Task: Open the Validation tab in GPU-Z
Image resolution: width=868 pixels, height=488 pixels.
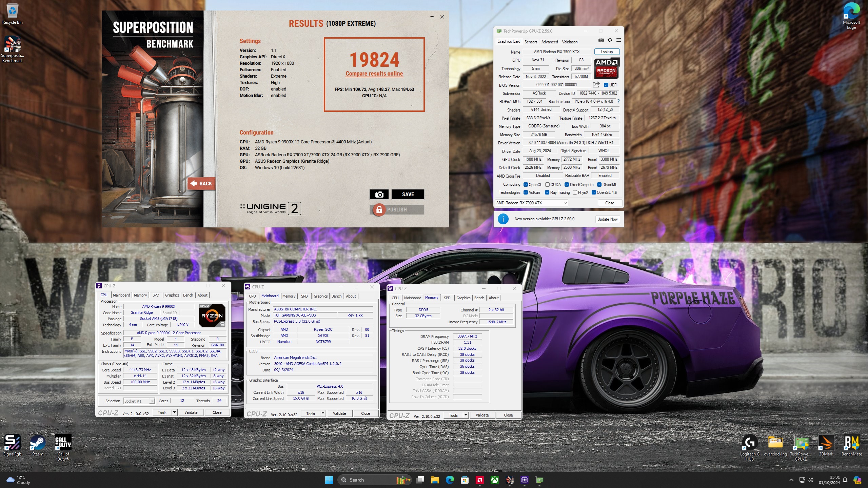Action: pyautogui.click(x=570, y=42)
